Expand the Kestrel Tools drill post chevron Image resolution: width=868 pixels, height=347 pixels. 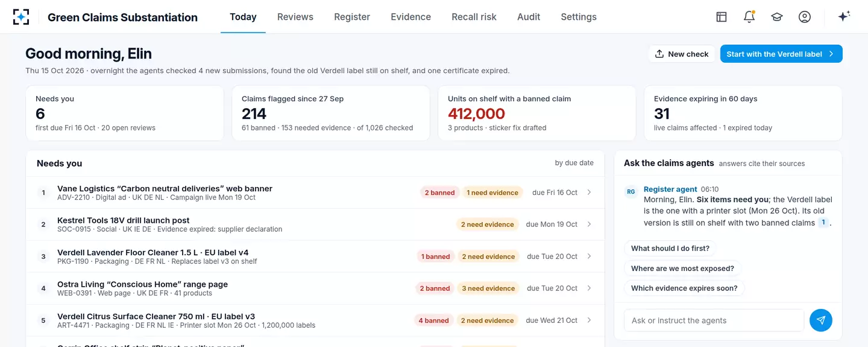pos(589,224)
